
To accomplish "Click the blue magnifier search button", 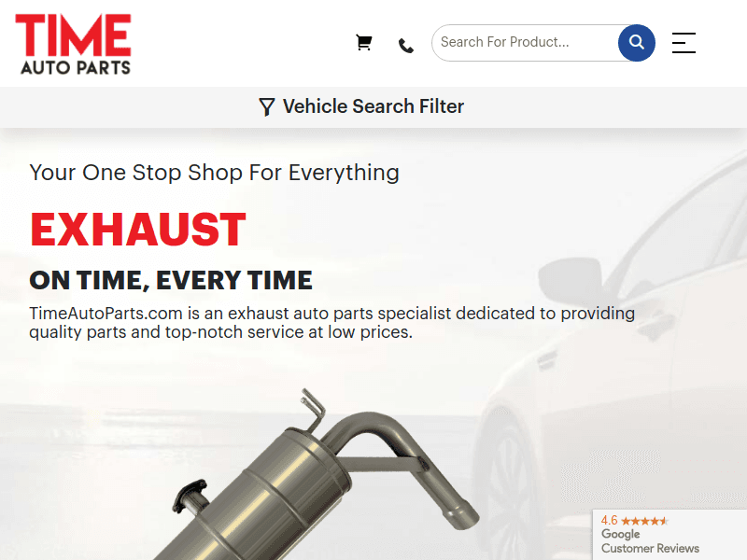I will 637,43.
